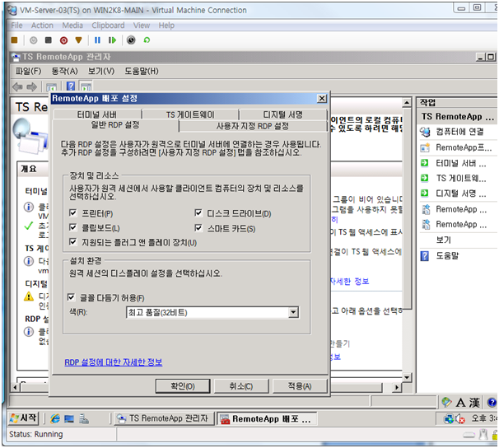This screenshot has height=448, width=499.
Task: Click the Back arrow in TS RemoteApp Manager
Action: click(x=17, y=86)
